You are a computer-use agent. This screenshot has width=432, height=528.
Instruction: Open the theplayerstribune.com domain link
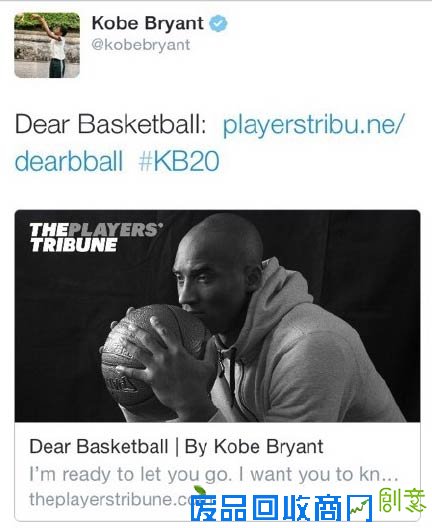coord(113,499)
